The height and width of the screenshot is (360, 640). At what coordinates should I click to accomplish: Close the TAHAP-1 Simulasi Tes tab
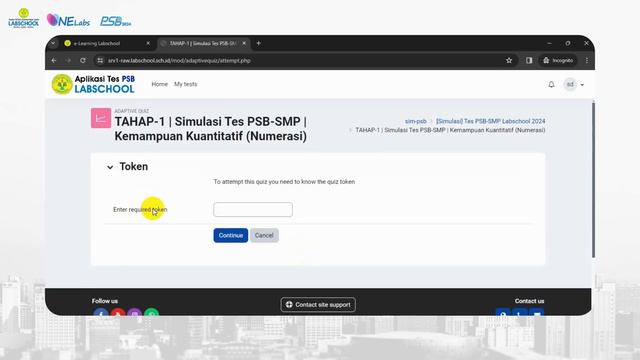point(244,43)
